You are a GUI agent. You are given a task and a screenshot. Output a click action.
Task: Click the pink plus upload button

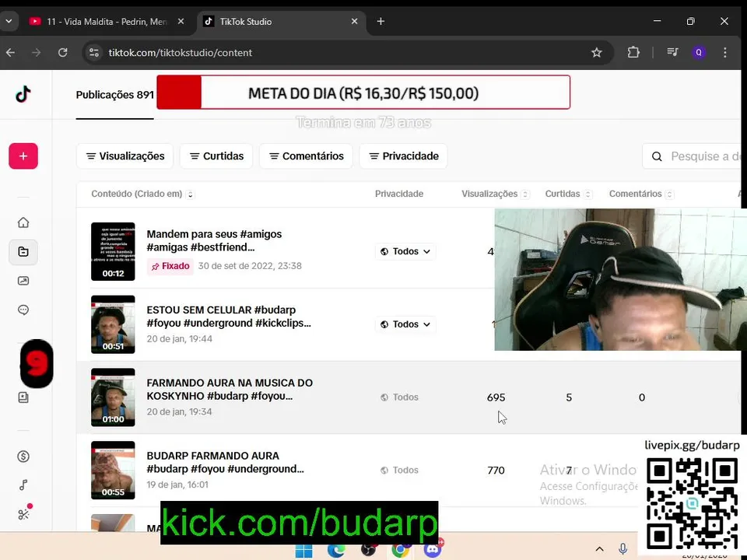click(x=23, y=156)
